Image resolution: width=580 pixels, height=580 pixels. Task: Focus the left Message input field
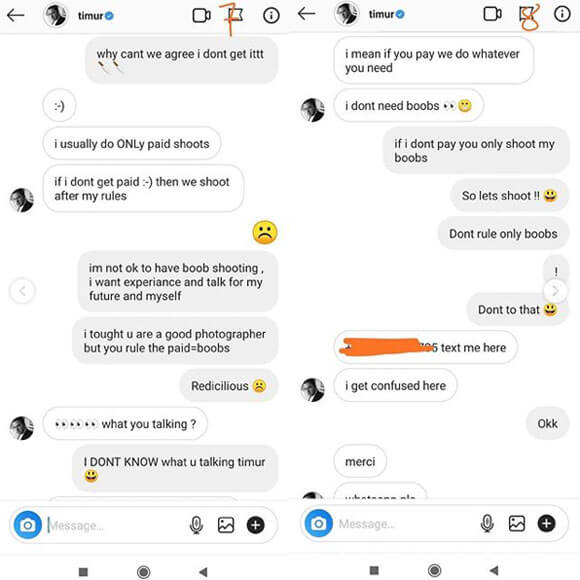click(115, 525)
